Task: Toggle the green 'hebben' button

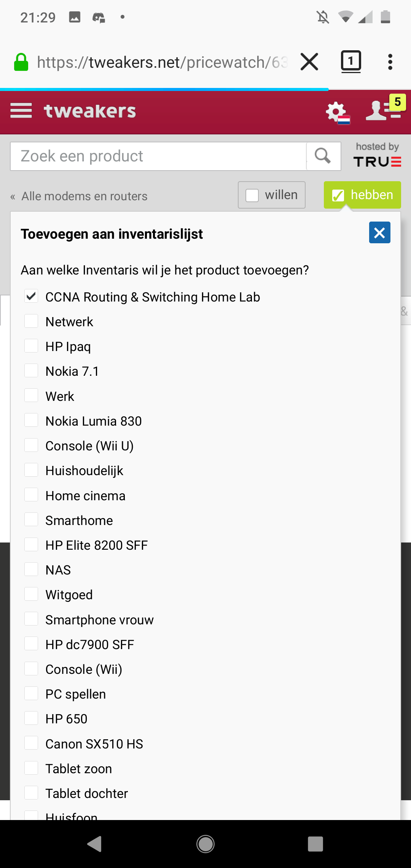Action: click(x=362, y=195)
